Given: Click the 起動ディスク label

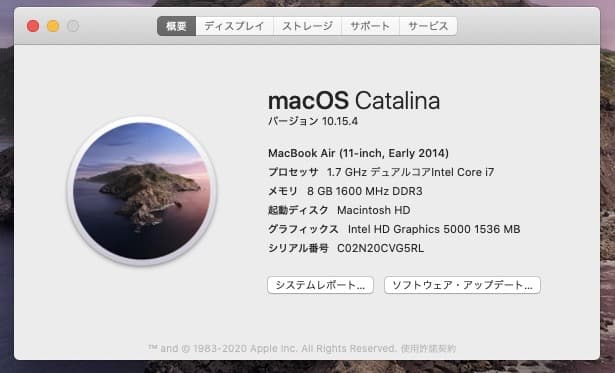Looking at the screenshot, I should [x=298, y=210].
